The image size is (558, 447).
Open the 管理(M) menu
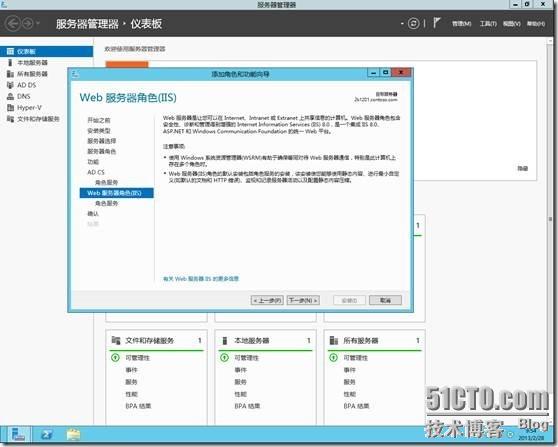pyautogui.click(x=462, y=23)
